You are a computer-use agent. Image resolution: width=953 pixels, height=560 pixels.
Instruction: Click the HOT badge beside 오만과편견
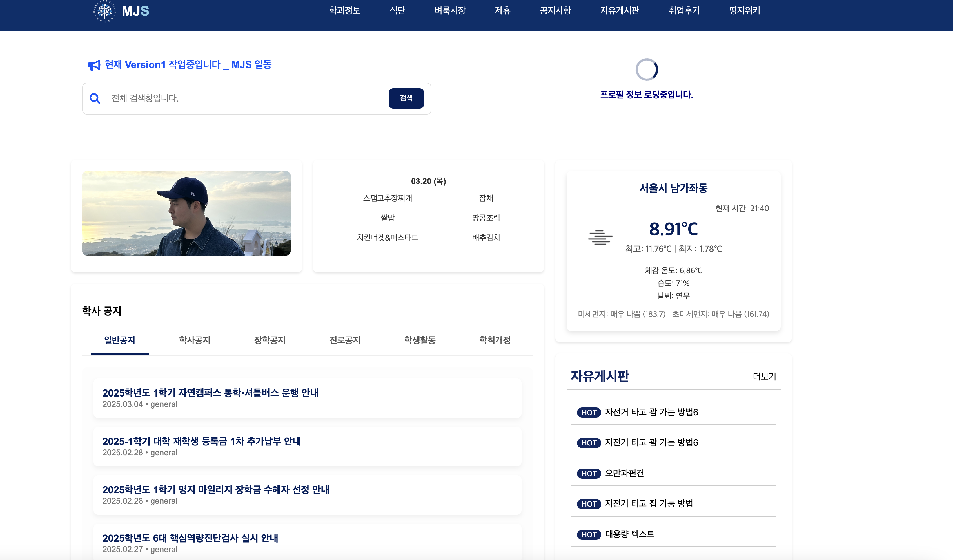[588, 474]
